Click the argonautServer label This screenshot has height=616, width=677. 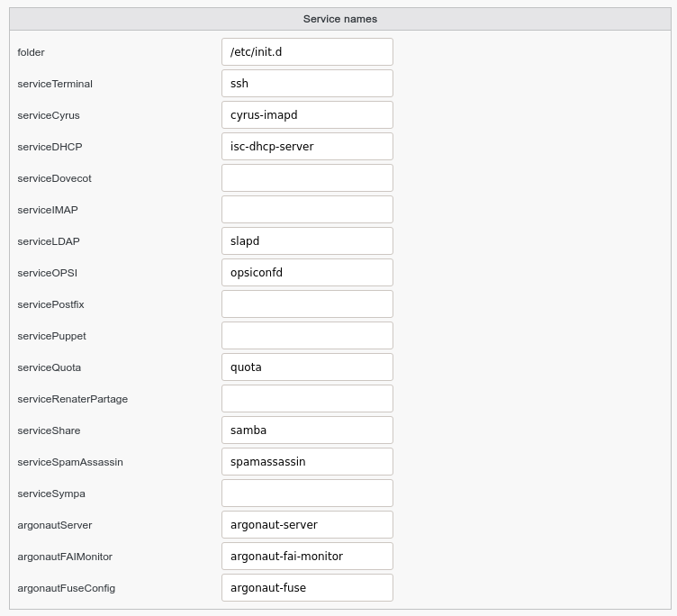tap(54, 525)
